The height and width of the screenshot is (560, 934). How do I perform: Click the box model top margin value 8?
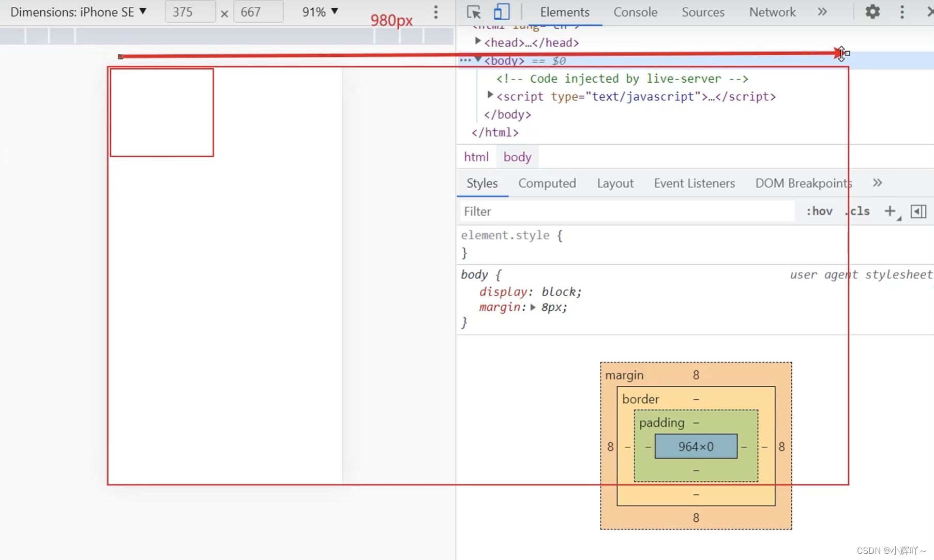pos(696,375)
